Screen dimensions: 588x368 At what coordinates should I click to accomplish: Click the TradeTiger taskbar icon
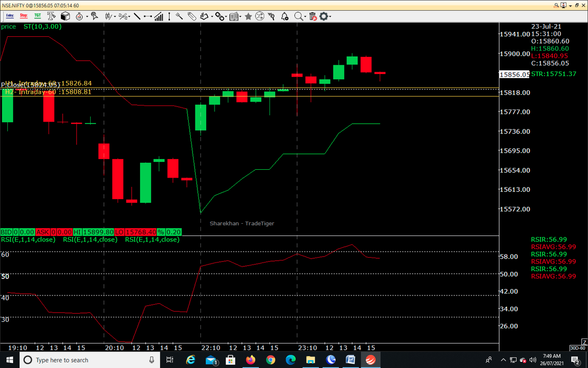pyautogui.click(x=370, y=360)
